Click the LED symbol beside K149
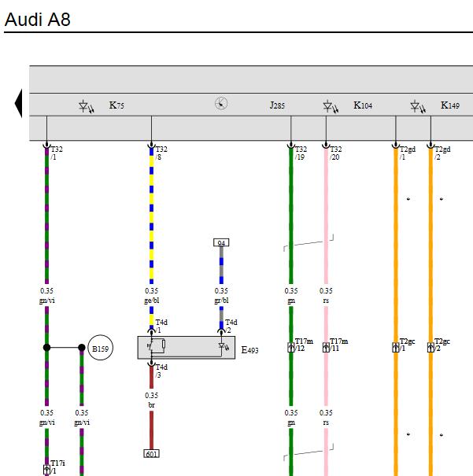473x476 pixels. tap(418, 106)
